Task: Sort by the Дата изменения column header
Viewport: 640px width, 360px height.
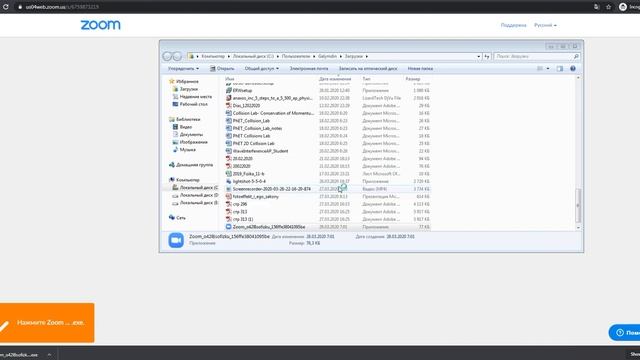Action: pyautogui.click(x=335, y=79)
